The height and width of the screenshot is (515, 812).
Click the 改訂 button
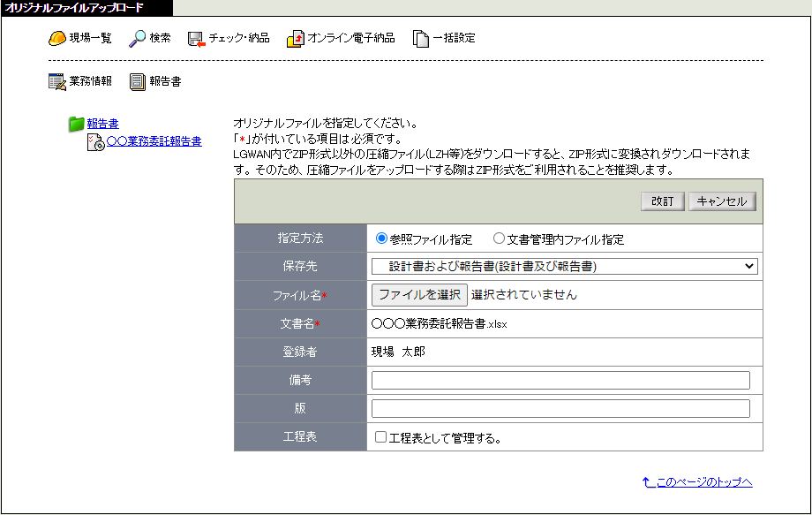662,201
